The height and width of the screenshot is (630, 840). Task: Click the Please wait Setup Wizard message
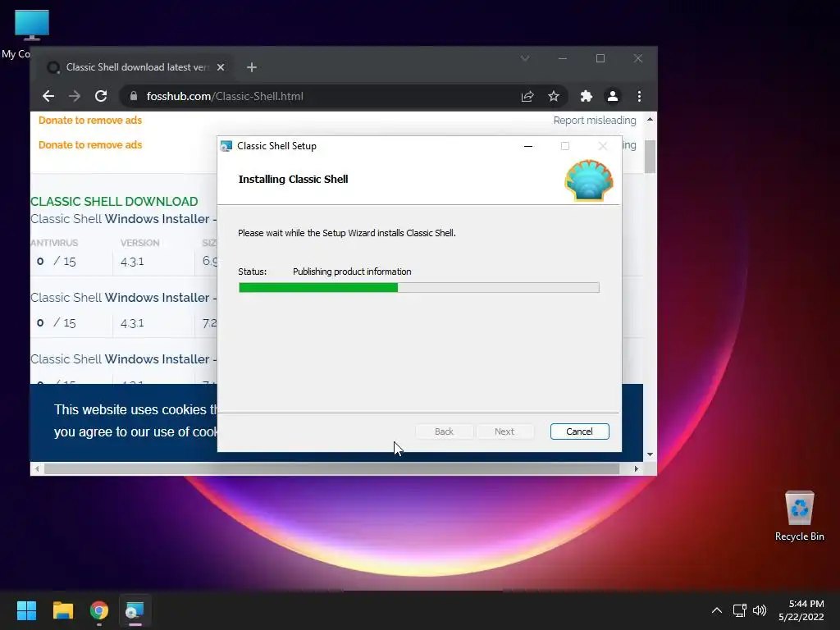(x=347, y=233)
